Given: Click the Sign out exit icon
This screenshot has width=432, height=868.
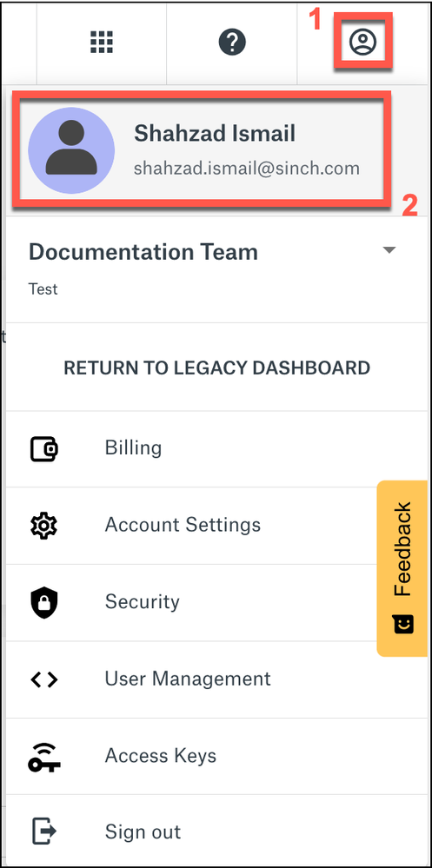Looking at the screenshot, I should [43, 832].
